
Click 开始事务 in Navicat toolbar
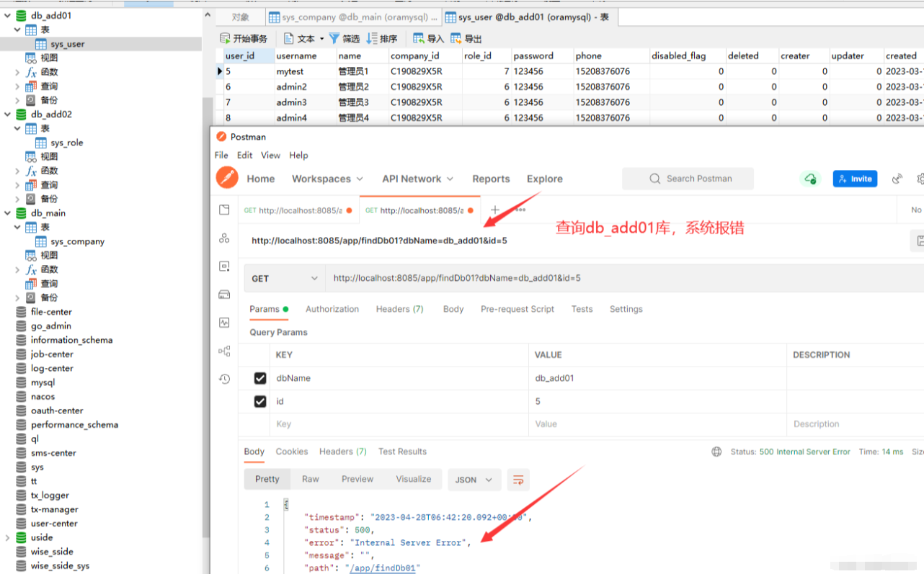coord(243,38)
